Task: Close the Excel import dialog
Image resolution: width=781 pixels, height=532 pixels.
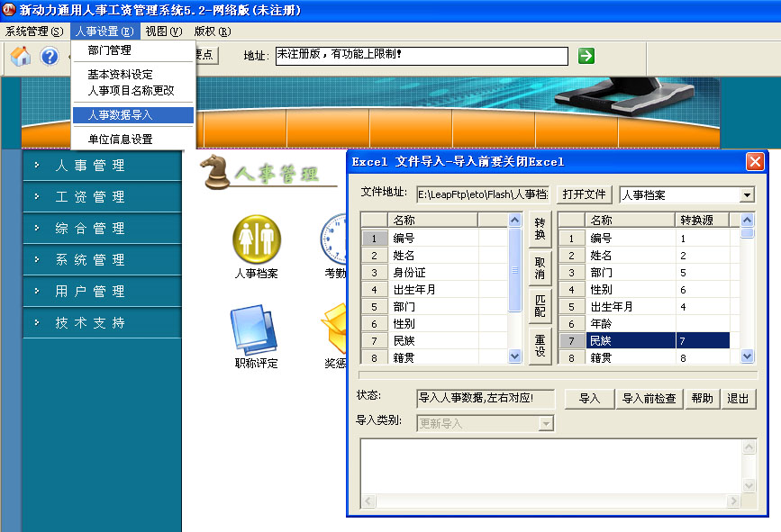Action: tap(755, 162)
